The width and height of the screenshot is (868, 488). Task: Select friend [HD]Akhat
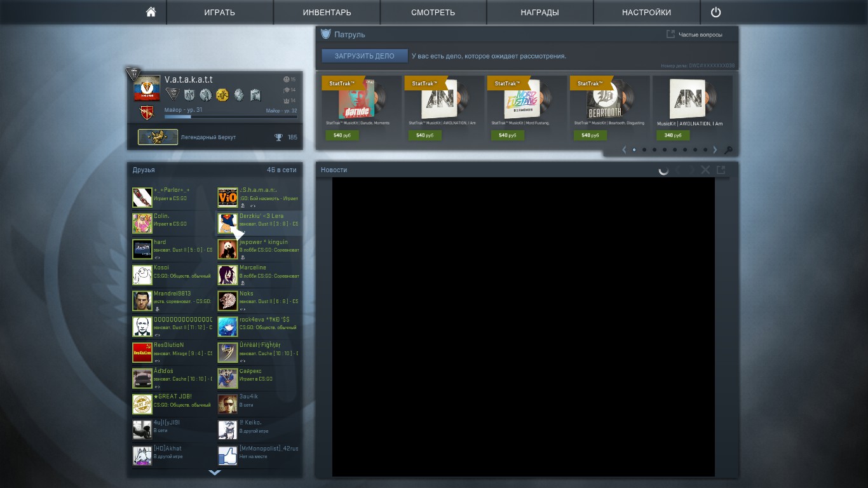pyautogui.click(x=173, y=456)
